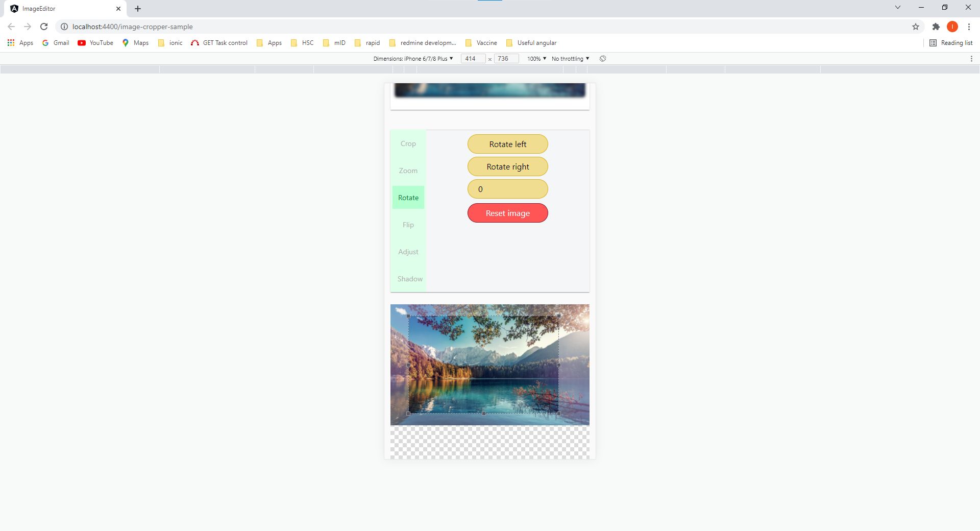This screenshot has width=980, height=531.
Task: Open the Apps launcher bookmark
Action: 20,43
